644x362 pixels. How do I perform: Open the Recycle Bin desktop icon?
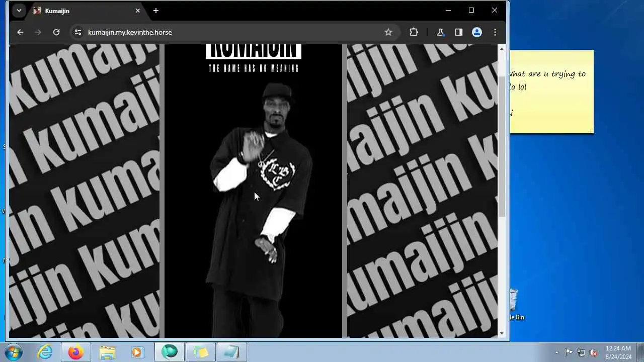tap(516, 304)
